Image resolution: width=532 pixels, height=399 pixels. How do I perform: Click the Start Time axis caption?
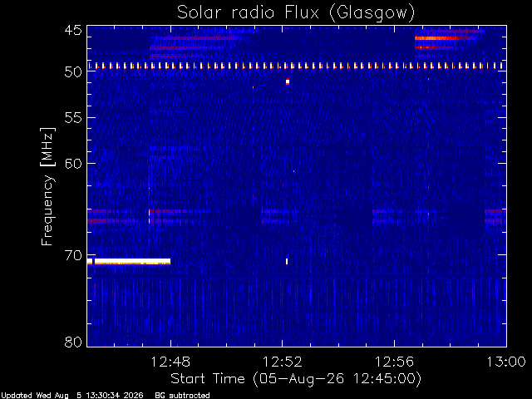coord(296,379)
